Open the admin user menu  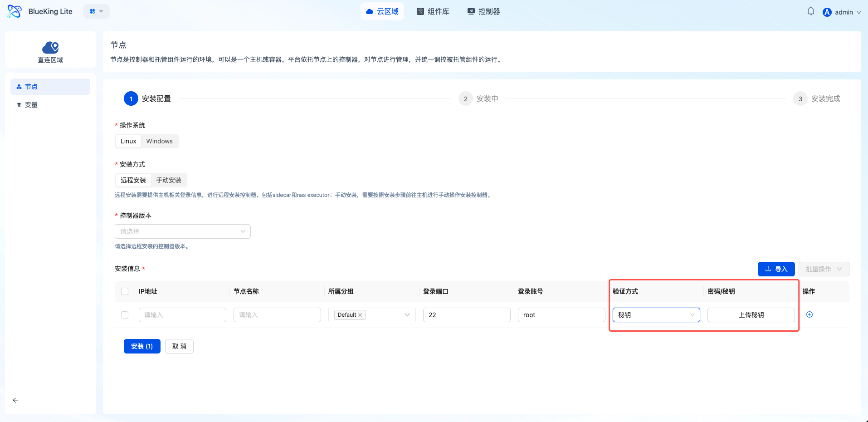tap(842, 12)
